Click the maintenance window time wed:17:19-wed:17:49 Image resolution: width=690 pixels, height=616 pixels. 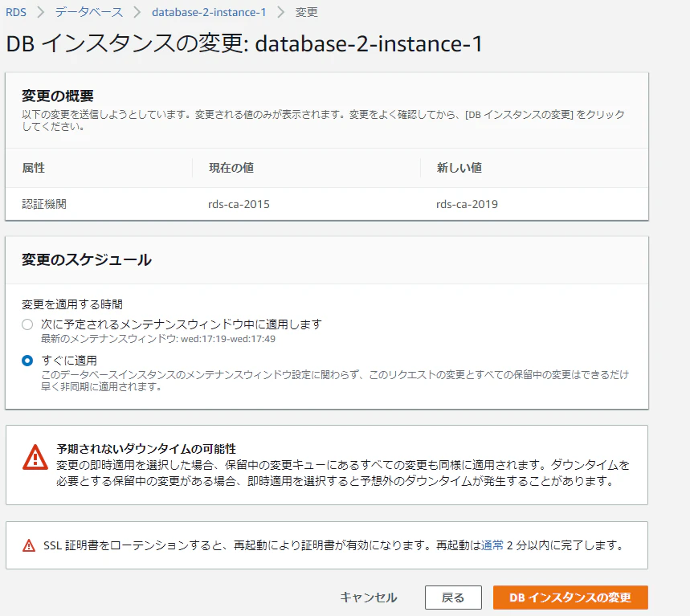(x=228, y=339)
